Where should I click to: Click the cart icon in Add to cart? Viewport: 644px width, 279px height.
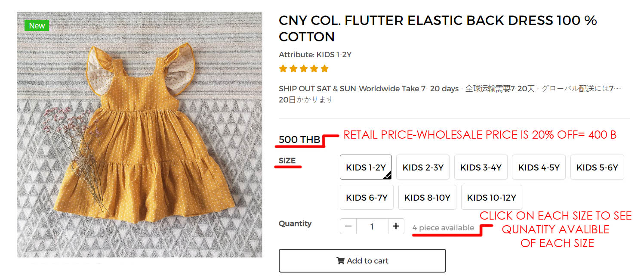click(x=340, y=260)
